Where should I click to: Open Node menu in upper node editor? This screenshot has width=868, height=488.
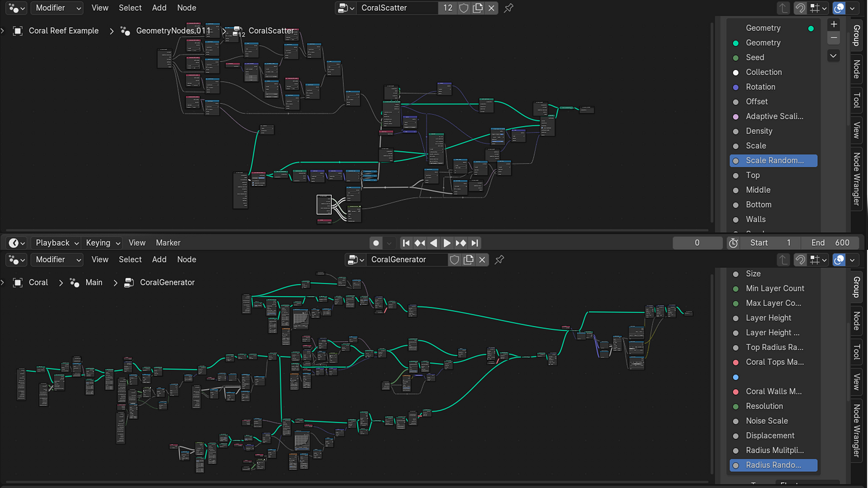186,8
